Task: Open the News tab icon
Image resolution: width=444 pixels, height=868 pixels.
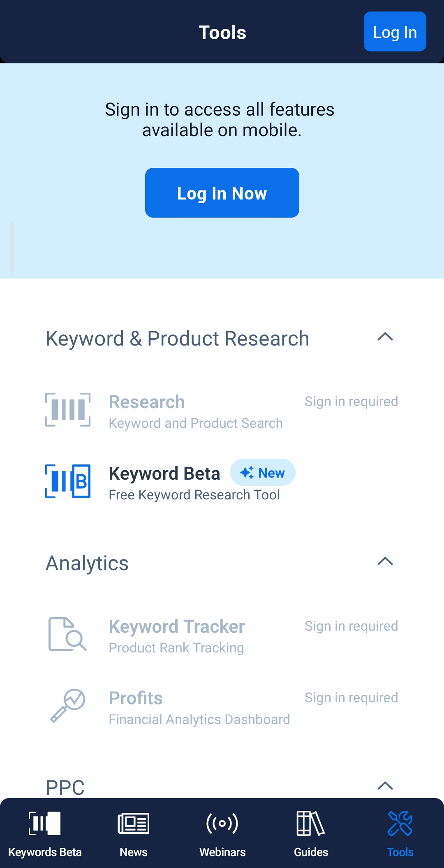Action: pos(133,823)
